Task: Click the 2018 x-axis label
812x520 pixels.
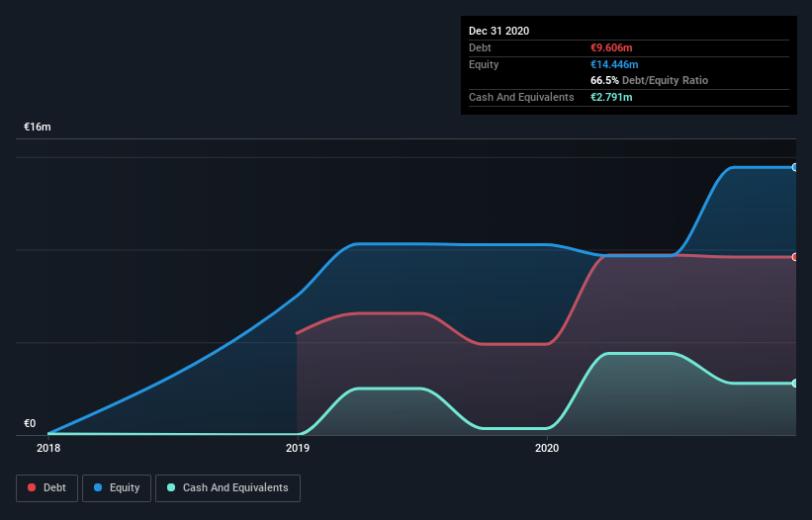Action: click(x=48, y=448)
